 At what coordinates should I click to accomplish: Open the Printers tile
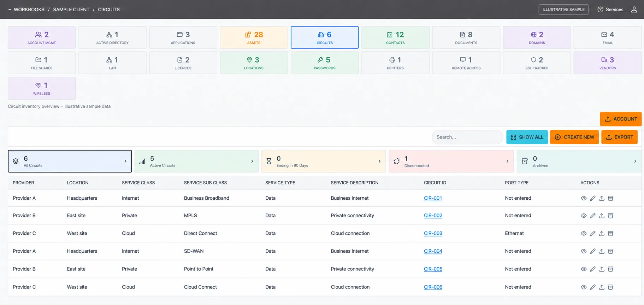[395, 63]
